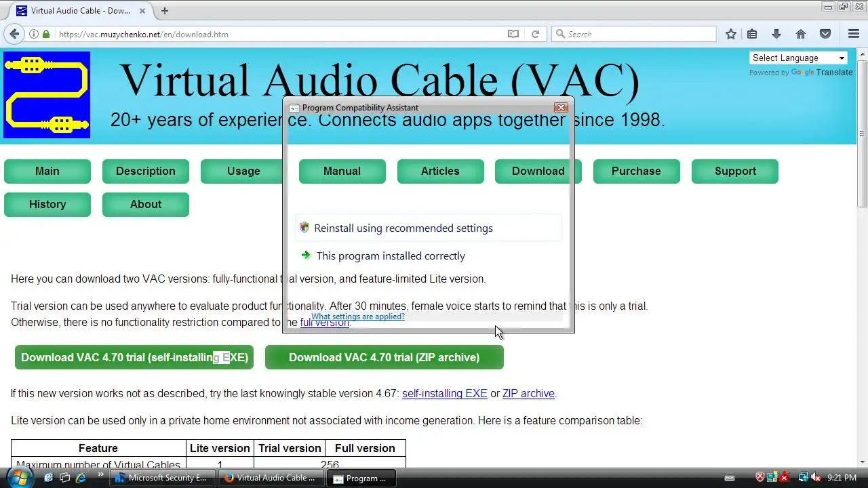
Task: Open Support navigation item
Action: pyautogui.click(x=735, y=171)
